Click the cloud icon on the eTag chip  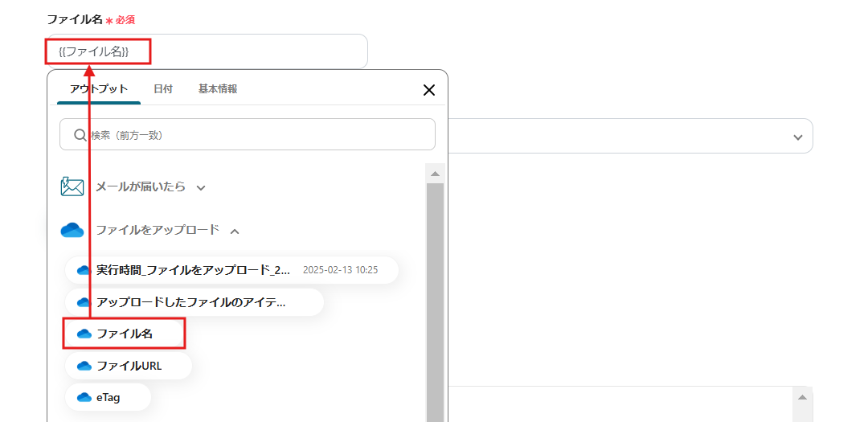pyautogui.click(x=84, y=397)
